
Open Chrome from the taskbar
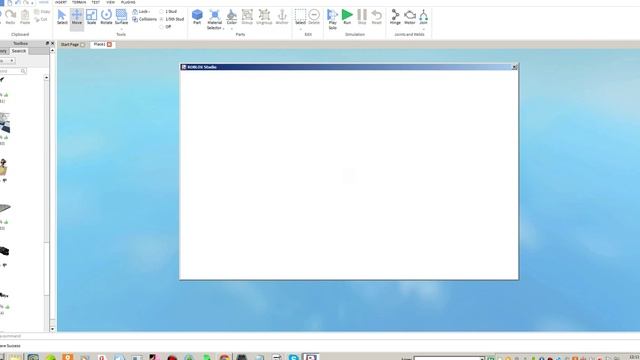point(224,358)
